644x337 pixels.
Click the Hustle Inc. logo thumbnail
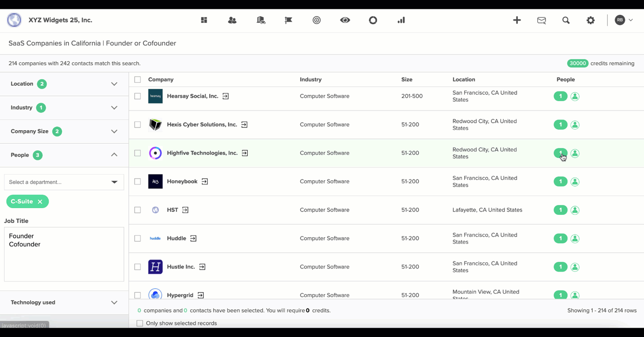pos(155,267)
